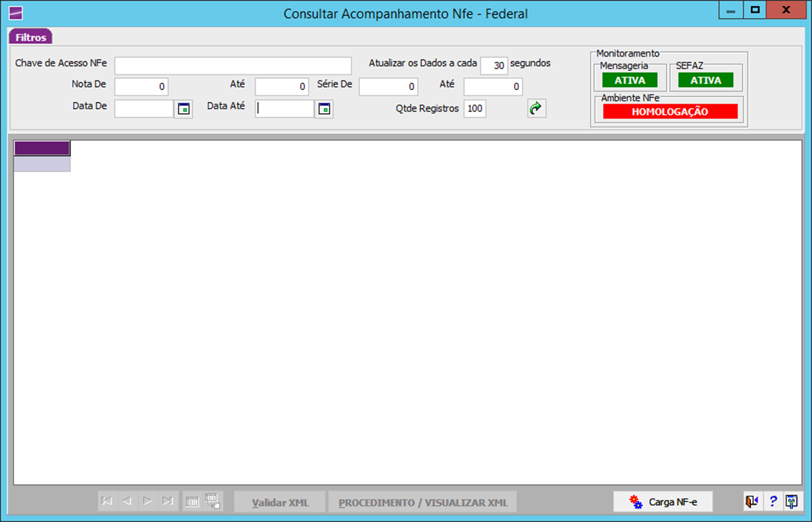Click the SEFAZ ATIVA status indicator
The image size is (812, 522).
pyautogui.click(x=705, y=80)
